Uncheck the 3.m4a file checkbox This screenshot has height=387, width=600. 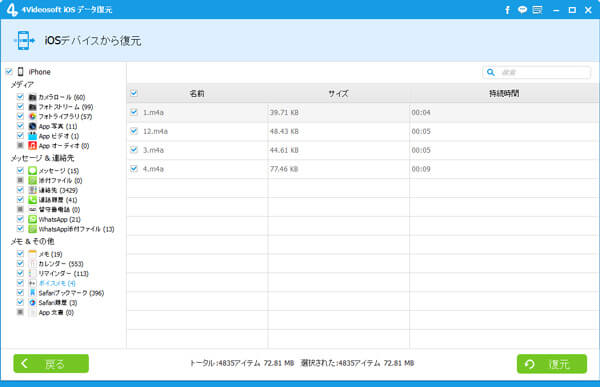coord(134,150)
